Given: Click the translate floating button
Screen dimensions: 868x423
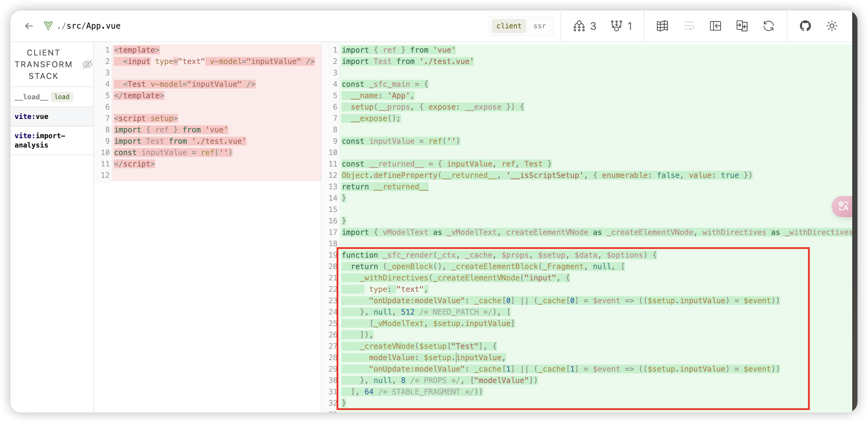Looking at the screenshot, I should click(x=843, y=206).
